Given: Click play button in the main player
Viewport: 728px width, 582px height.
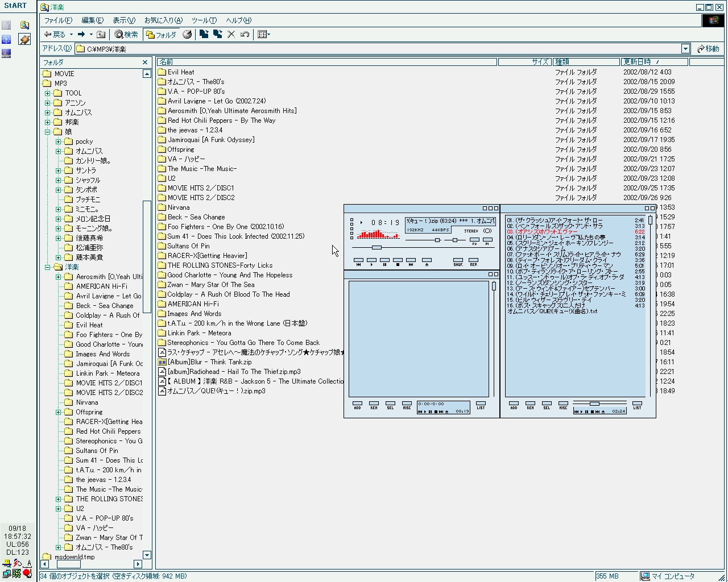Looking at the screenshot, I should click(371, 261).
